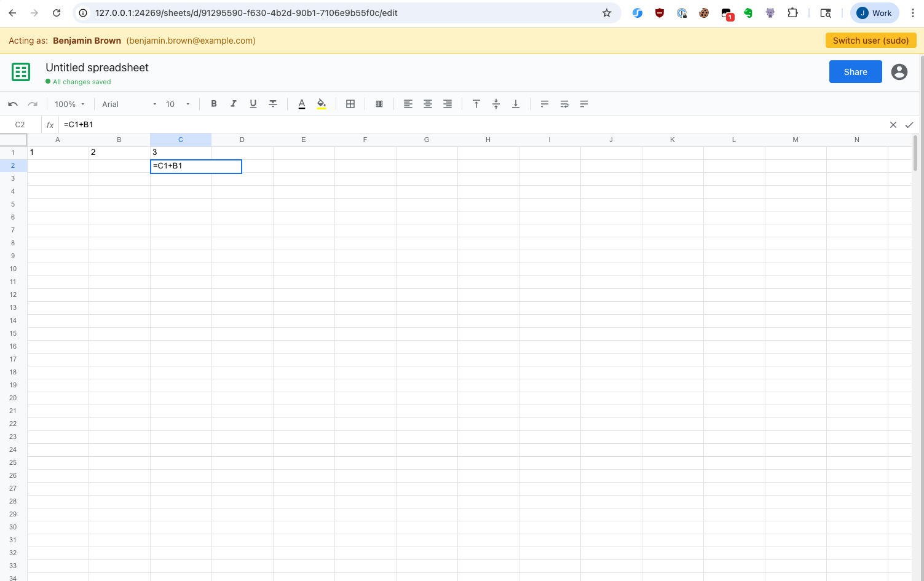
Task: Toggle italic formatting
Action: click(x=233, y=104)
